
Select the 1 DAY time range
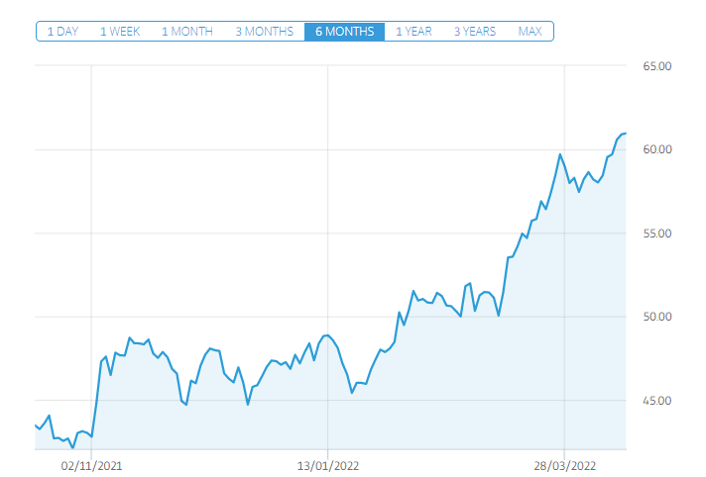coord(62,31)
